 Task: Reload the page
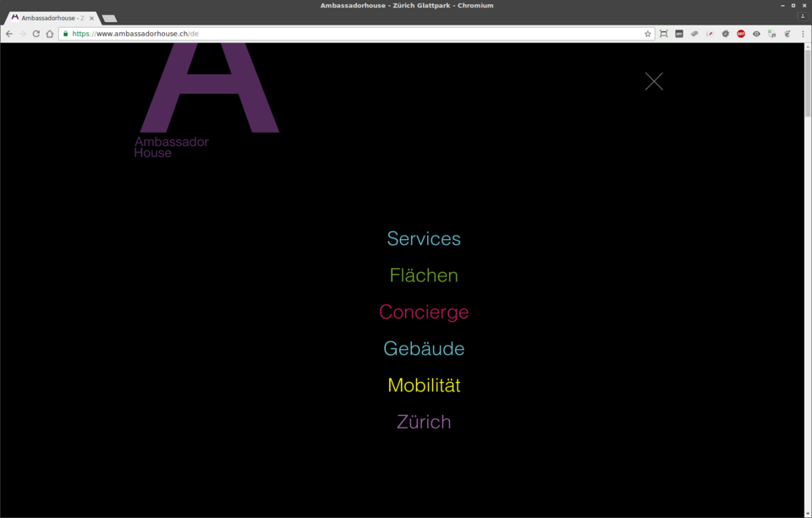pyautogui.click(x=36, y=34)
